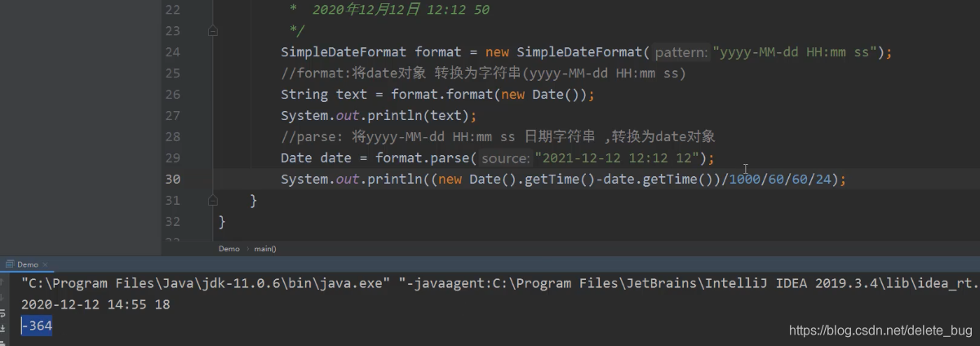The height and width of the screenshot is (346, 980).
Task: Select the Demo run tab
Action: 28,264
